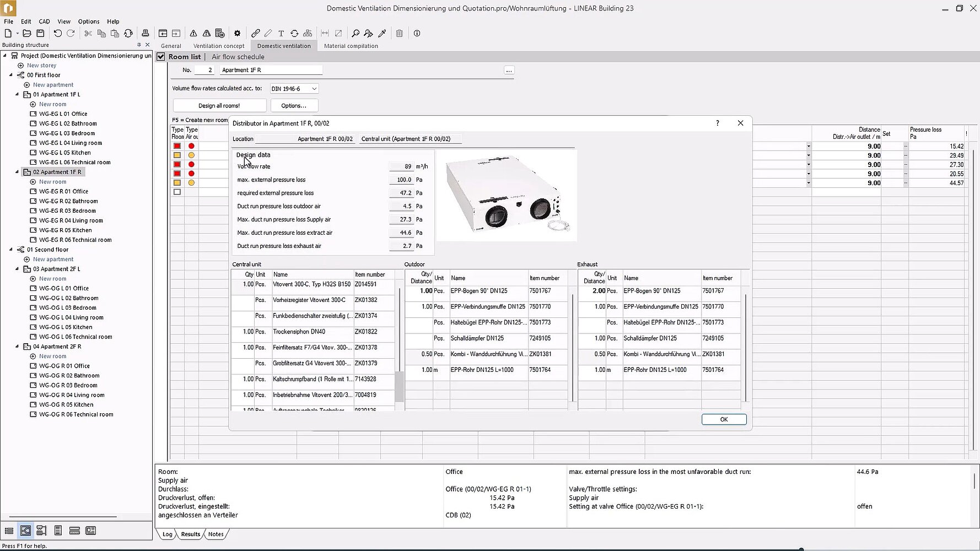Viewport: 980px width, 551px height.
Task: Collapse the 03 Apartment 2F L node
Action: pos(17,269)
